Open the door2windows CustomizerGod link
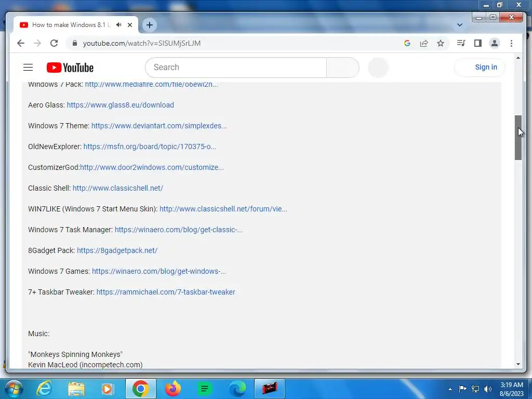The width and height of the screenshot is (532, 399). point(152,167)
